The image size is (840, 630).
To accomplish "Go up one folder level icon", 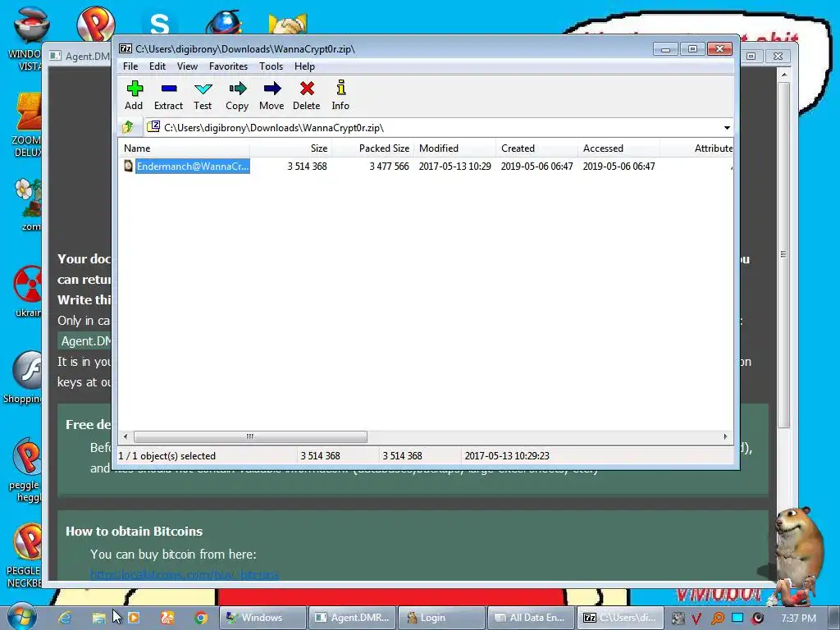I will (x=127, y=127).
